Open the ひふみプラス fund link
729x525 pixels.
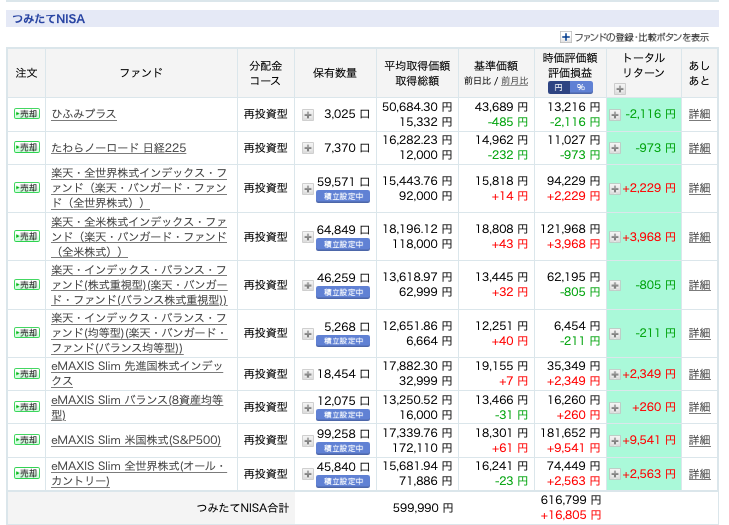click(84, 114)
